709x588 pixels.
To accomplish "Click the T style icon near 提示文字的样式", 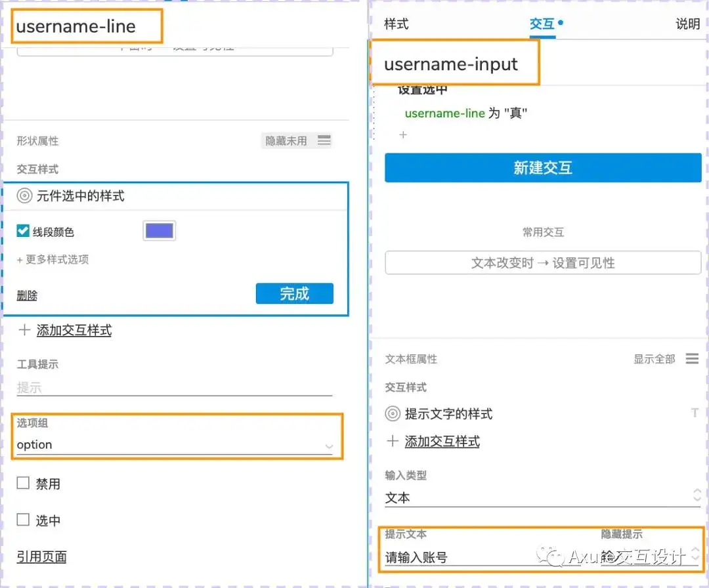I will coord(694,413).
